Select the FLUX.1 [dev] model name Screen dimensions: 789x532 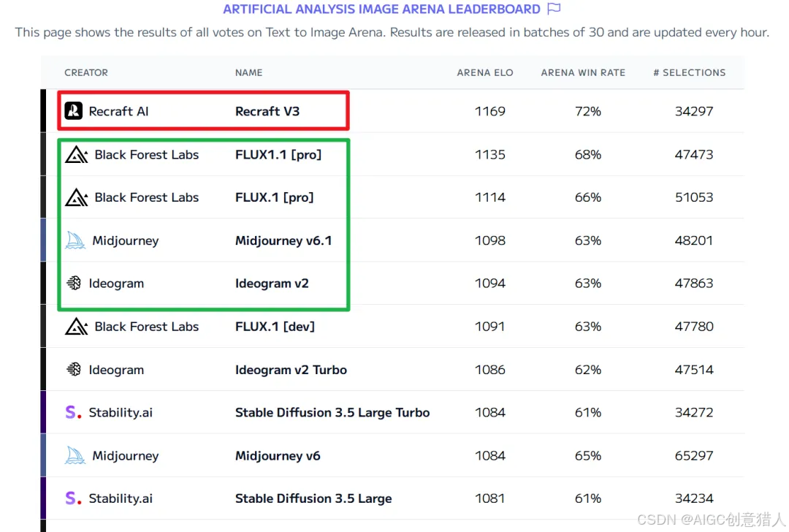point(275,327)
